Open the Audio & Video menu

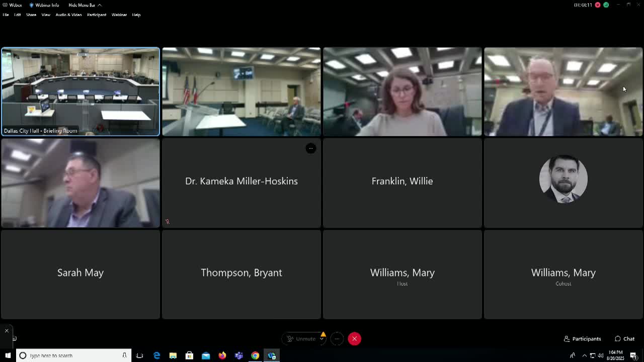68,15
